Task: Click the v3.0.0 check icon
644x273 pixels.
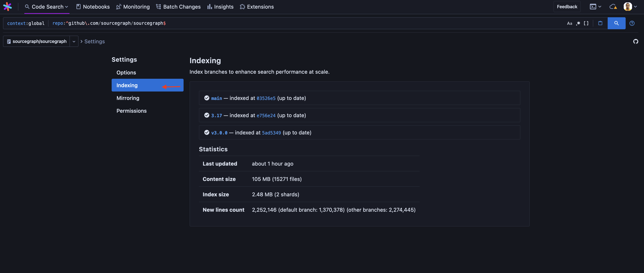Action: pyautogui.click(x=206, y=132)
